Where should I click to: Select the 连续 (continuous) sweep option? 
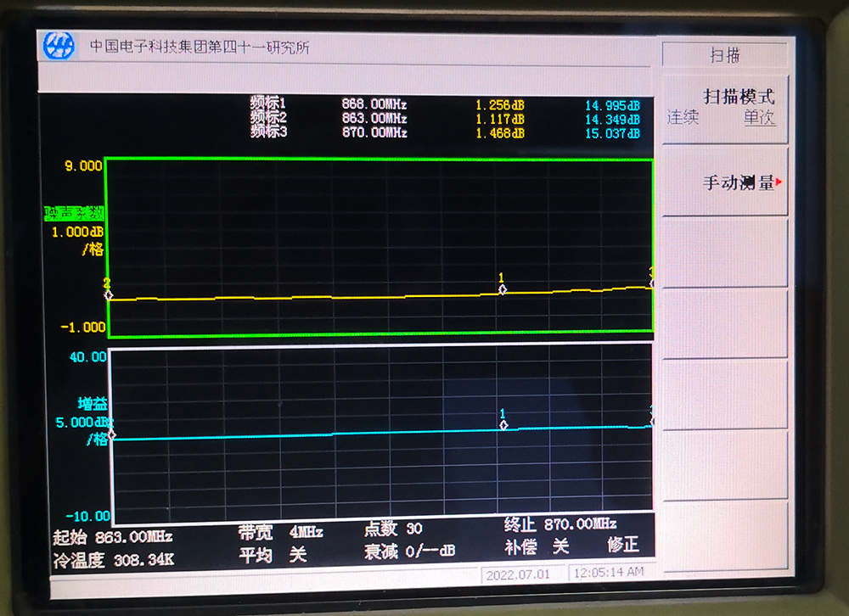[x=683, y=118]
